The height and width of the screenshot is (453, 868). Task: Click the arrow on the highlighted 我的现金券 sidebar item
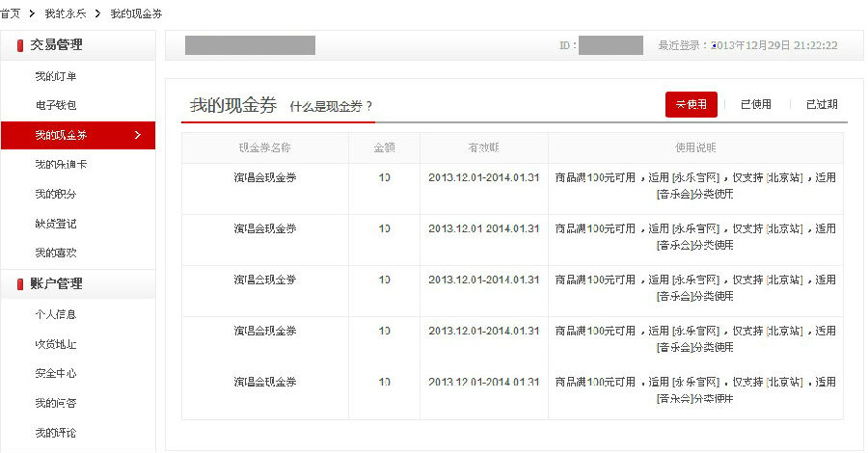click(138, 135)
